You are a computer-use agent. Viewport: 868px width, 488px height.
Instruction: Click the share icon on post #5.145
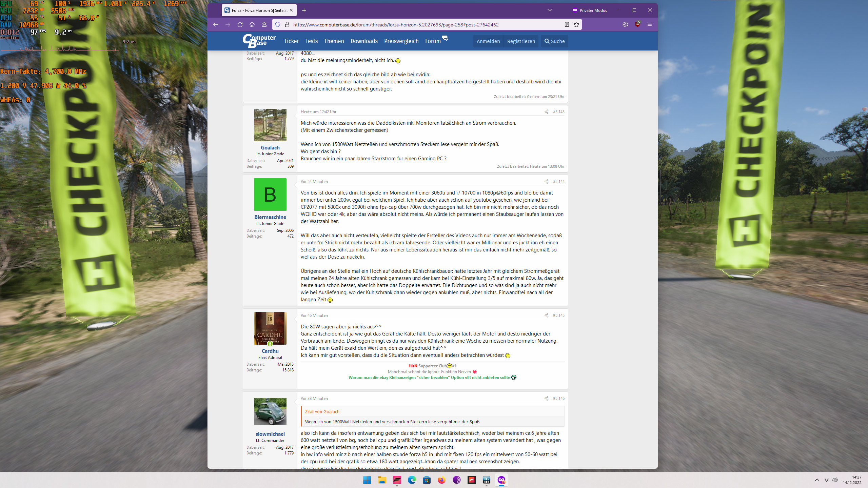pos(546,316)
